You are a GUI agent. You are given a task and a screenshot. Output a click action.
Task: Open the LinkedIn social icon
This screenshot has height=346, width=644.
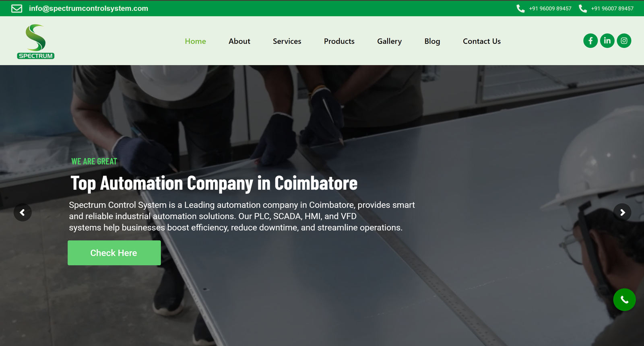pos(607,41)
